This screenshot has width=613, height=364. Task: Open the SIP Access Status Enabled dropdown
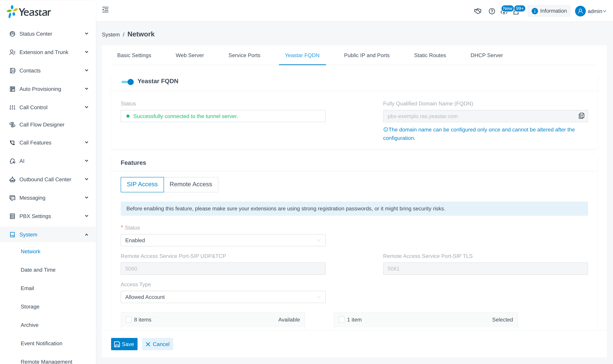223,240
